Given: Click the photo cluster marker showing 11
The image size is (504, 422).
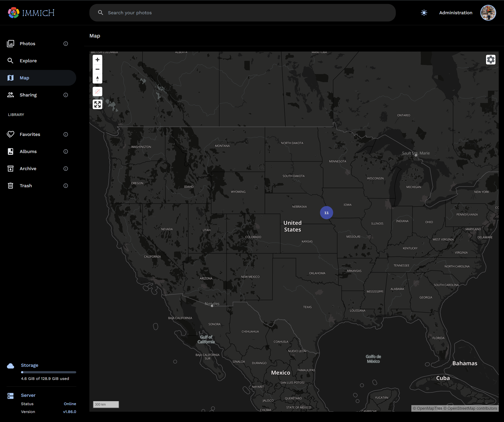Looking at the screenshot, I should coord(326,213).
